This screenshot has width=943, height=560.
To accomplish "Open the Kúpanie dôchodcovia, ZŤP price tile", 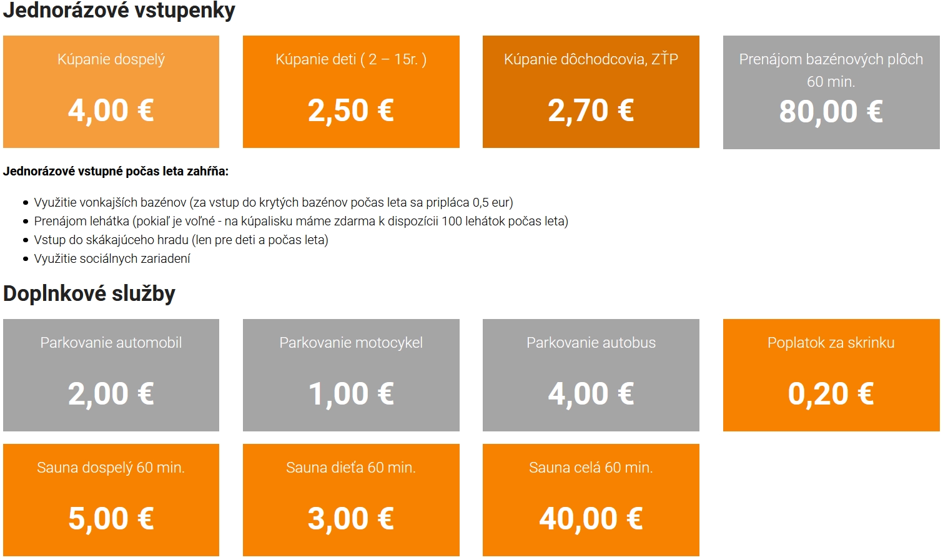I will tap(591, 92).
